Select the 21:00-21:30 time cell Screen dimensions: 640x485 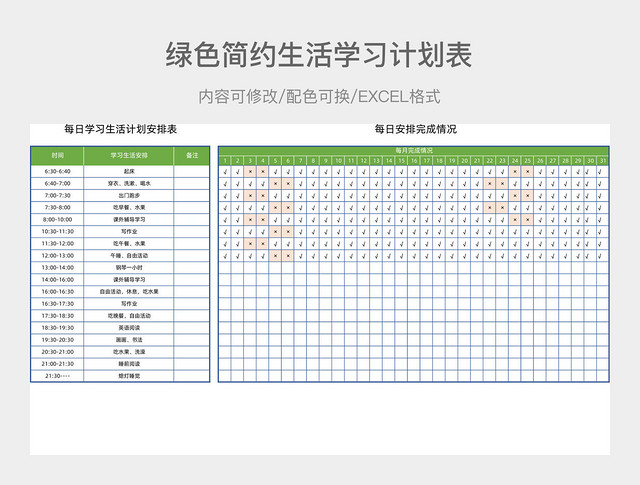(57, 364)
